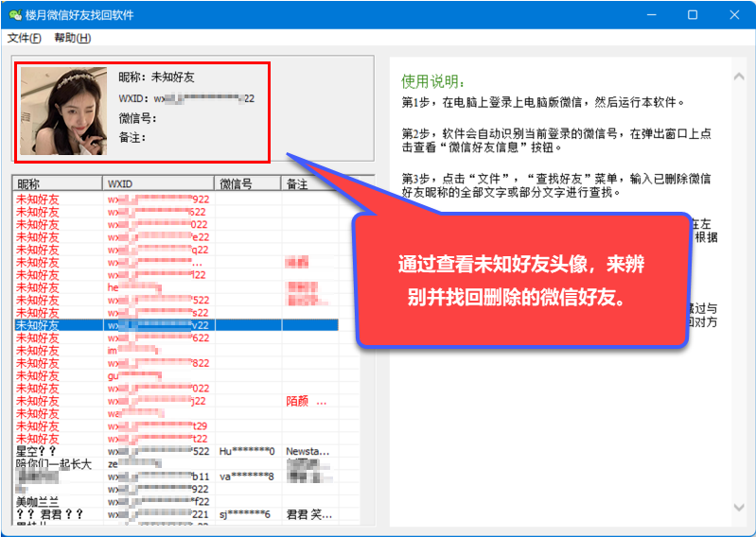Click the 使用说明 heading
The height and width of the screenshot is (537, 756).
point(432,81)
